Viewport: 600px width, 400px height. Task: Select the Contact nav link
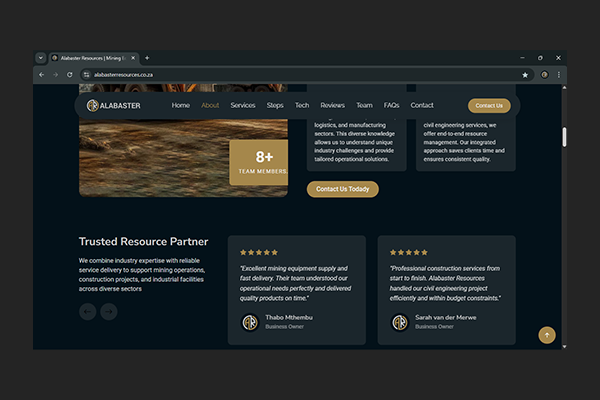pos(422,105)
